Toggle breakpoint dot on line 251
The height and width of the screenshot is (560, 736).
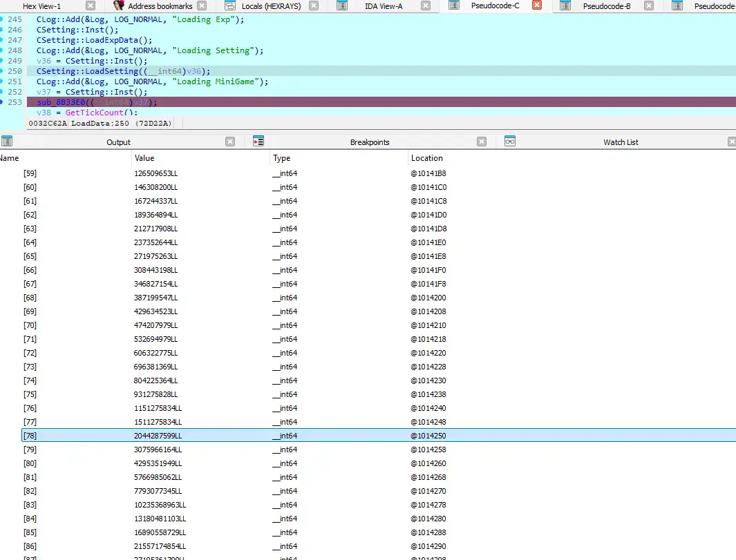pos(1,81)
